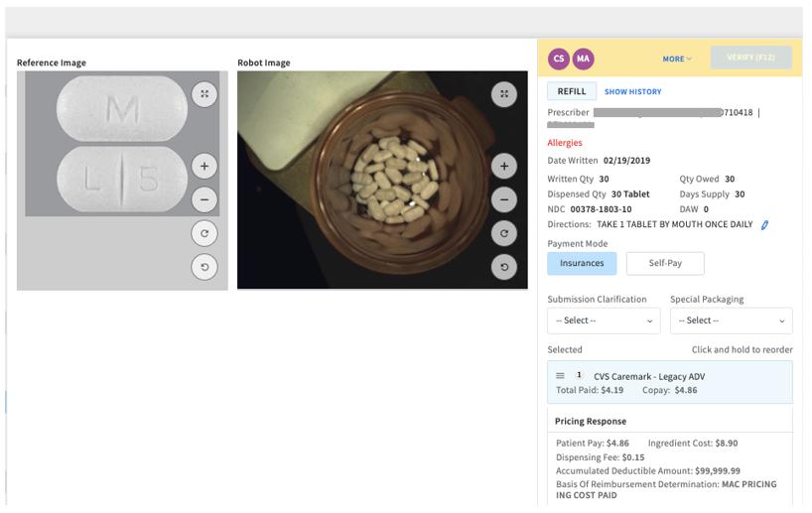
Task: Edit directions with the pencil icon
Action: point(764,225)
